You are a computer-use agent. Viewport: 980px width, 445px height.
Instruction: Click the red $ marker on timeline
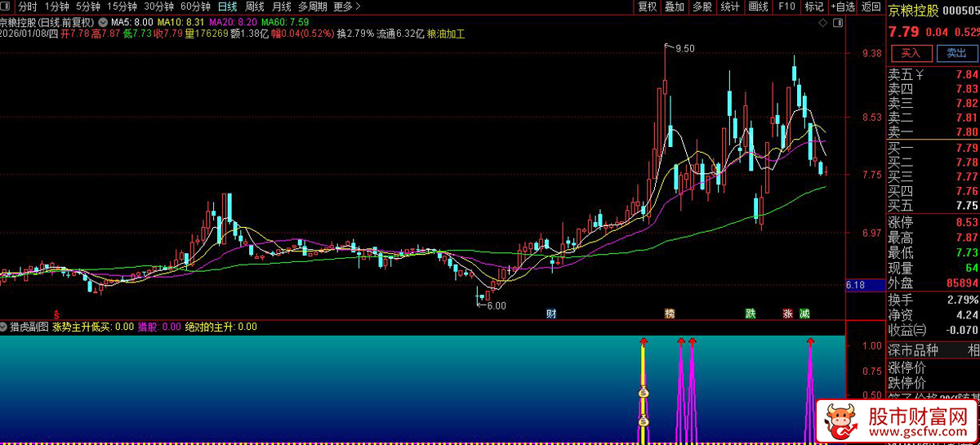(x=56, y=314)
